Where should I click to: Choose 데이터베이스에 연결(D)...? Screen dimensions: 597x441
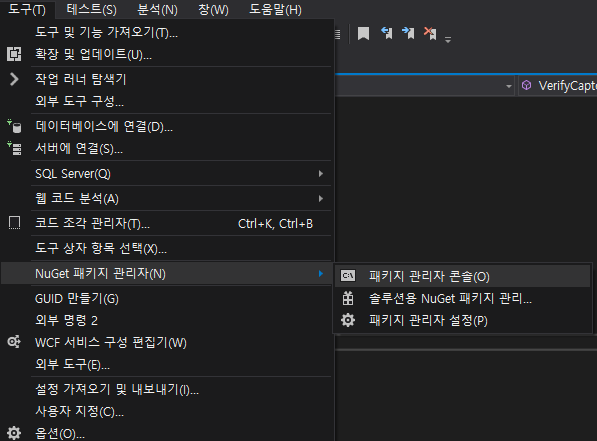168,126
